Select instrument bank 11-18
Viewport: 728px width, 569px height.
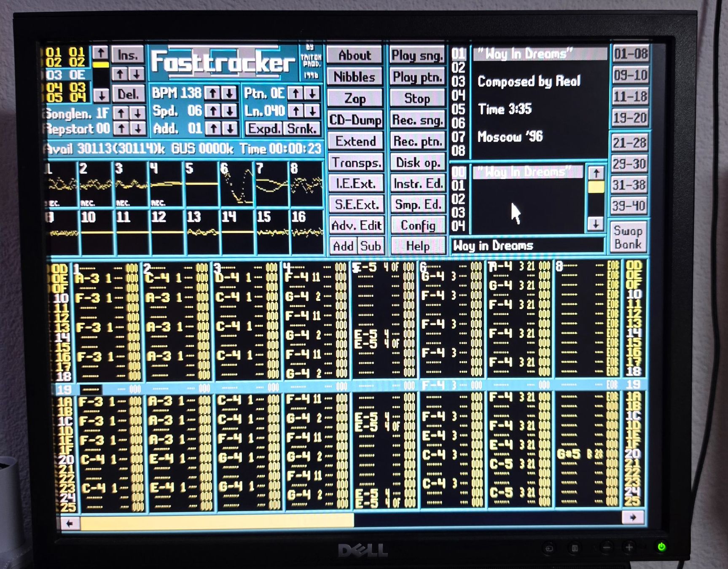point(630,97)
